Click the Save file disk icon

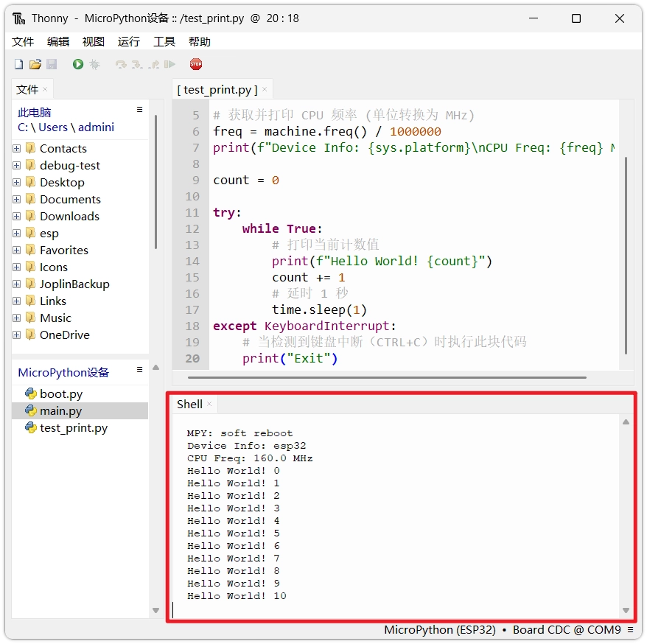click(52, 65)
